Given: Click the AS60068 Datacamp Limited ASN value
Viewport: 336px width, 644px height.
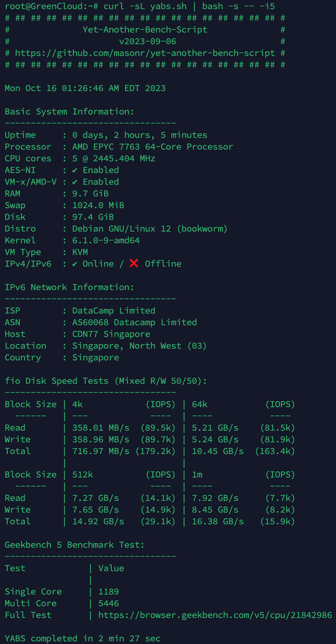Looking at the screenshot, I should coord(135,322).
